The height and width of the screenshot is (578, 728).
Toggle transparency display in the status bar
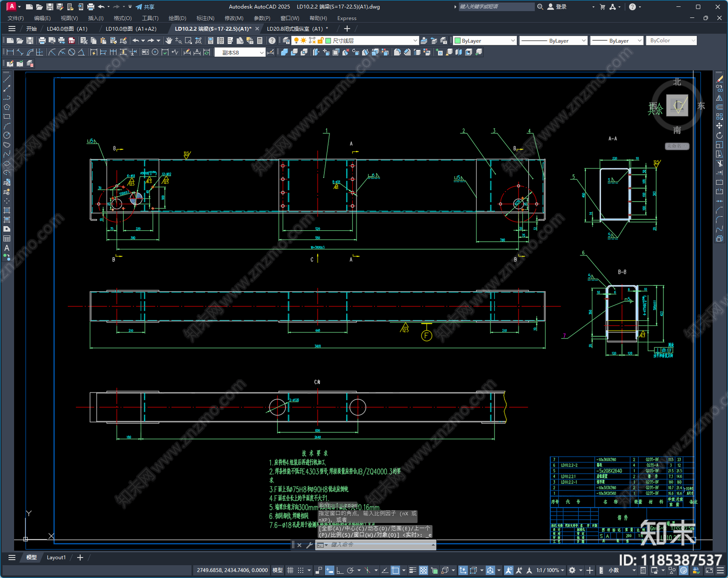[x=423, y=570]
